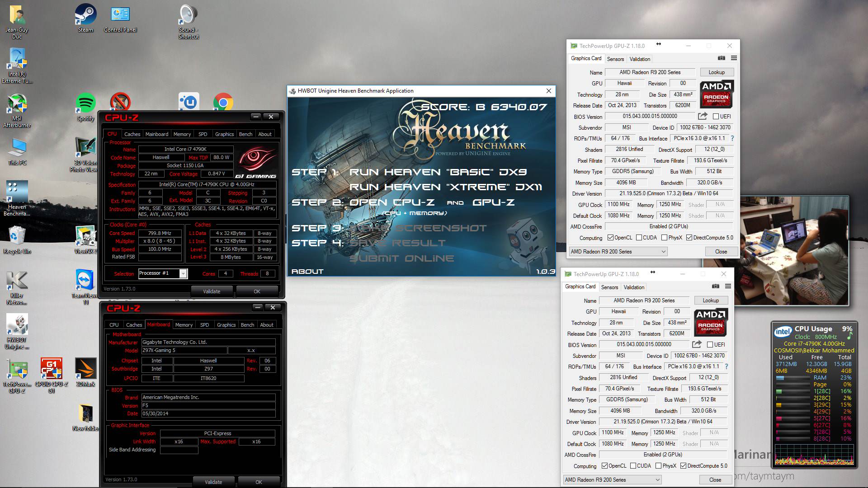Open GPU selection dropdown in lower GPU-Z
The image size is (868, 488).
612,480
